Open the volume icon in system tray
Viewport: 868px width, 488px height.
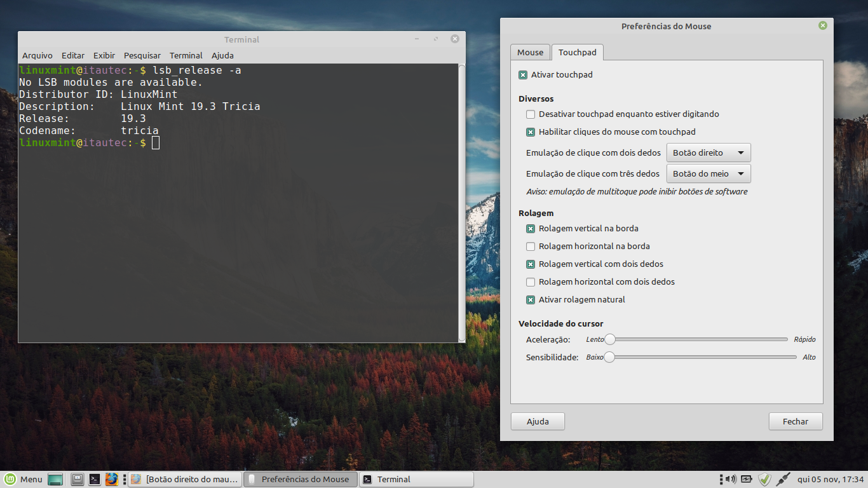pos(731,479)
